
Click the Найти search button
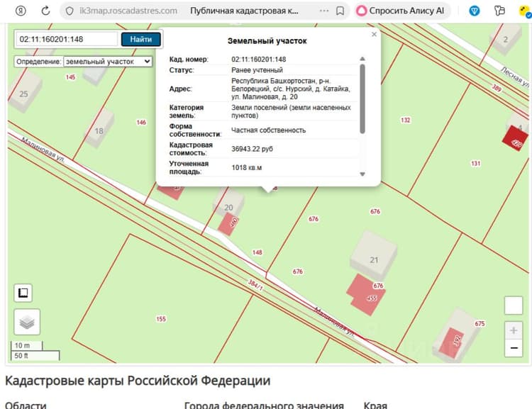pyautogui.click(x=141, y=39)
